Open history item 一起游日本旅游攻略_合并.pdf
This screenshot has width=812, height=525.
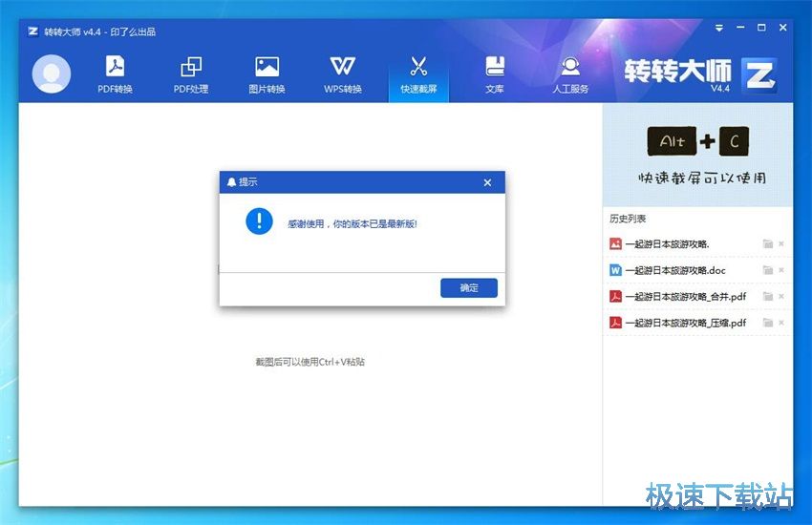tap(686, 296)
